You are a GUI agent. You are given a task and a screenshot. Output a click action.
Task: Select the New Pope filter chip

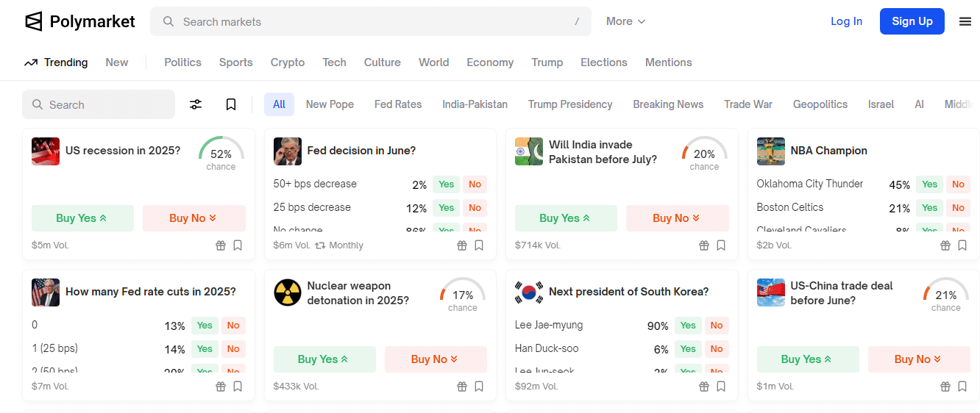pyautogui.click(x=330, y=104)
